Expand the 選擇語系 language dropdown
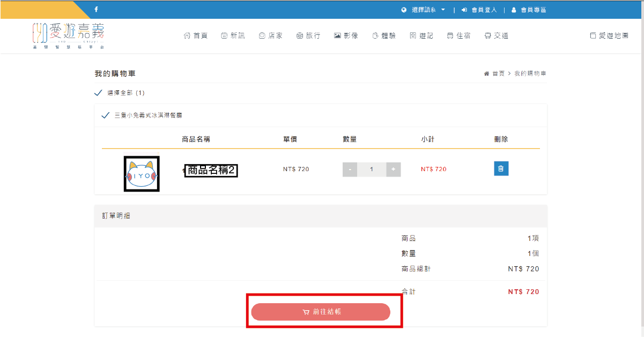Viewport: 644px width, 337px height. pyautogui.click(x=423, y=10)
